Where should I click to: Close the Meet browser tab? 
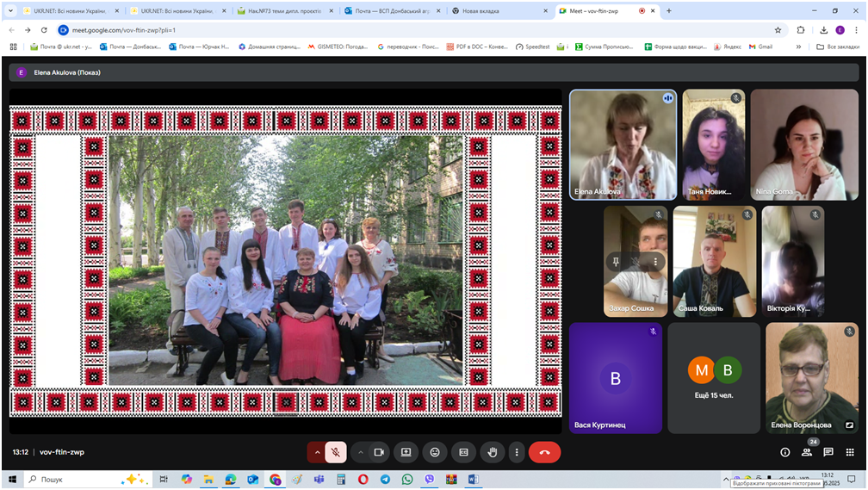coord(654,10)
